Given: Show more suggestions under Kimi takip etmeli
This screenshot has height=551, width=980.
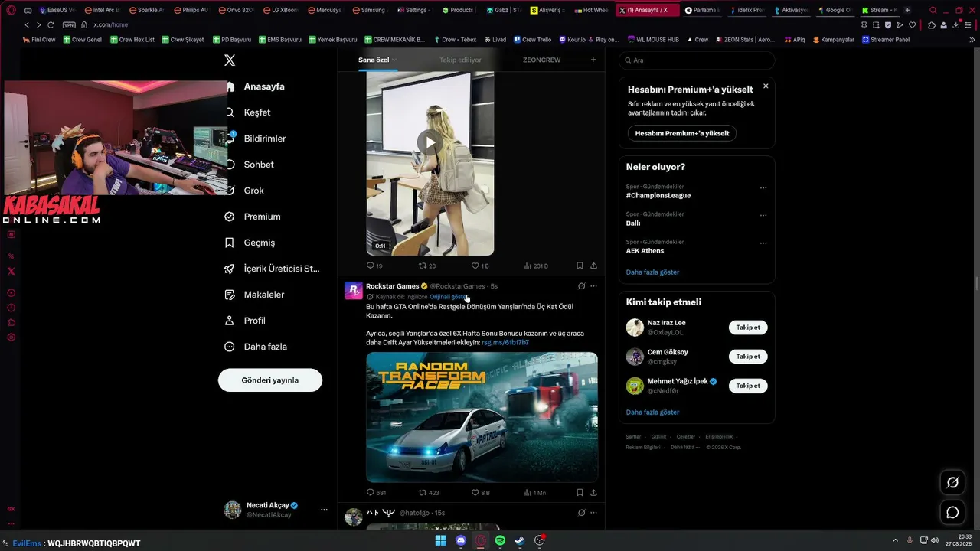Looking at the screenshot, I should [x=652, y=412].
